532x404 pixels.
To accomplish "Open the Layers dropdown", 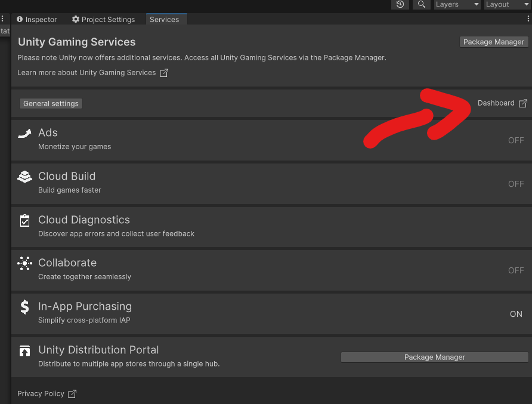I will [x=457, y=4].
